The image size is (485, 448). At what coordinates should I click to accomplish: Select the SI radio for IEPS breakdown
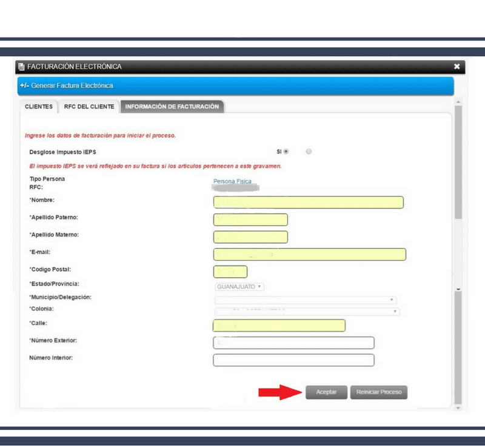coord(286,152)
